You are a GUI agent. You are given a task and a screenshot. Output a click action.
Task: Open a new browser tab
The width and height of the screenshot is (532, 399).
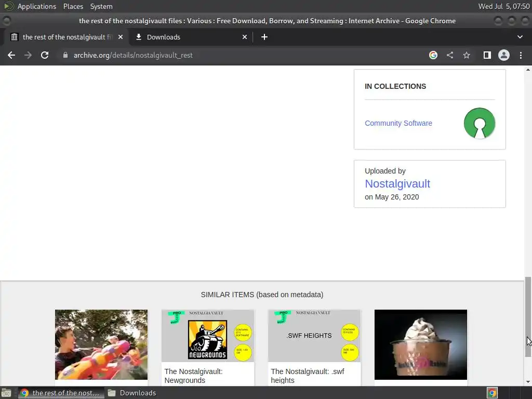tap(264, 37)
